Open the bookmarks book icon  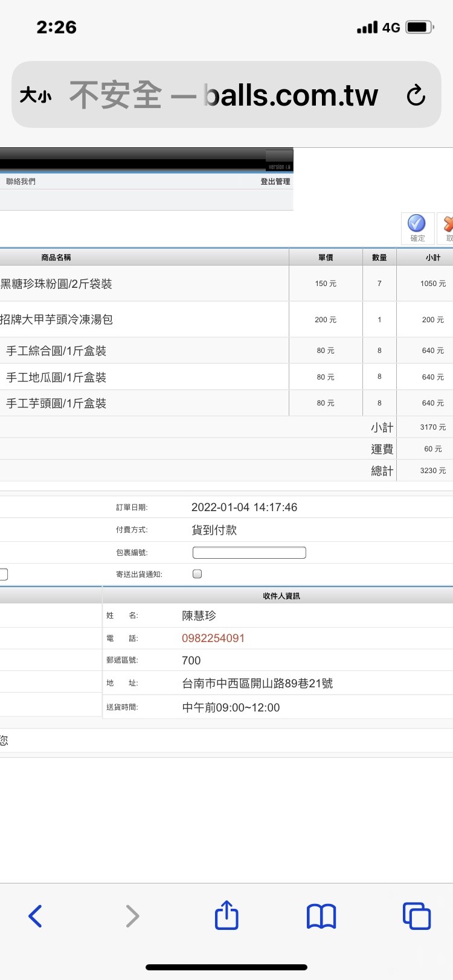pos(321,916)
